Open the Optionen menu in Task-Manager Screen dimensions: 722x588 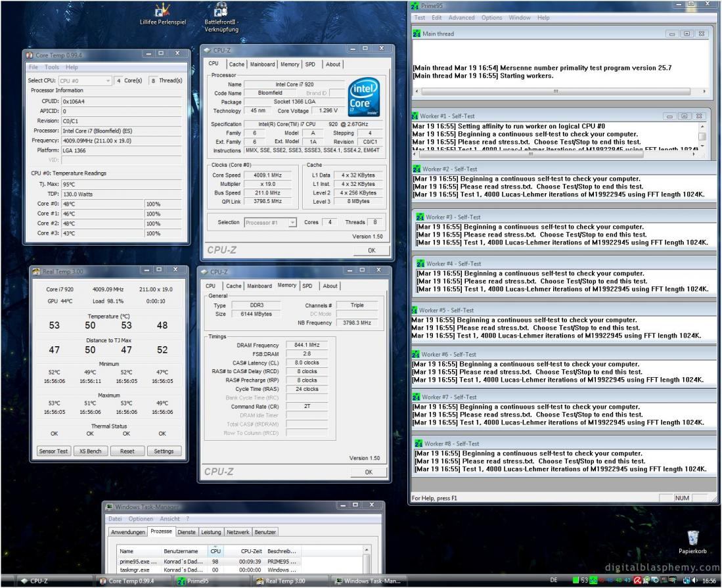141,519
